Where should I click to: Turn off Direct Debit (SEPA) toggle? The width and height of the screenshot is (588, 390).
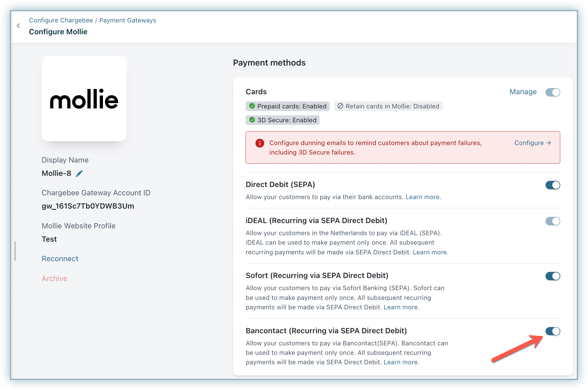tap(553, 185)
